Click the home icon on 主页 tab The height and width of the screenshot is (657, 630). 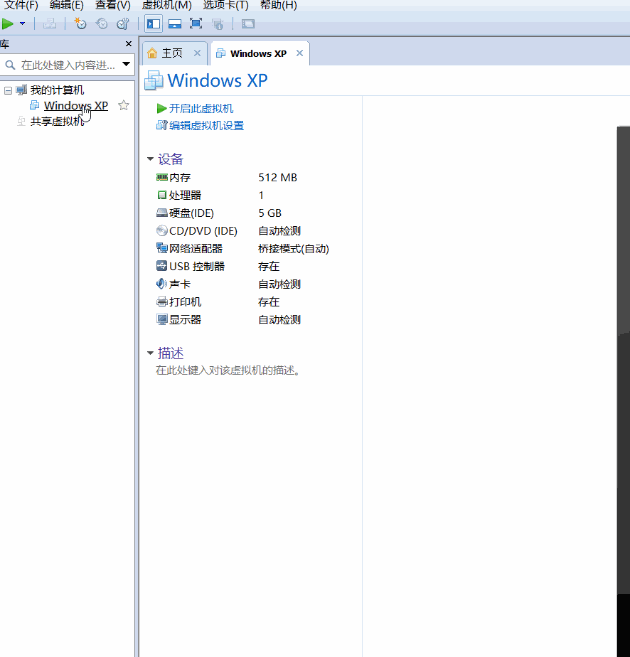click(x=152, y=53)
